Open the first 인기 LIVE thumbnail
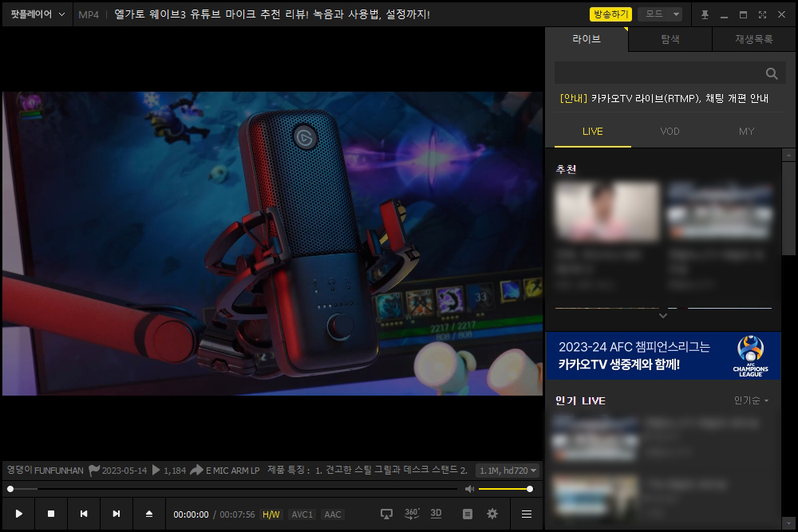The height and width of the screenshot is (532, 798). (x=595, y=439)
